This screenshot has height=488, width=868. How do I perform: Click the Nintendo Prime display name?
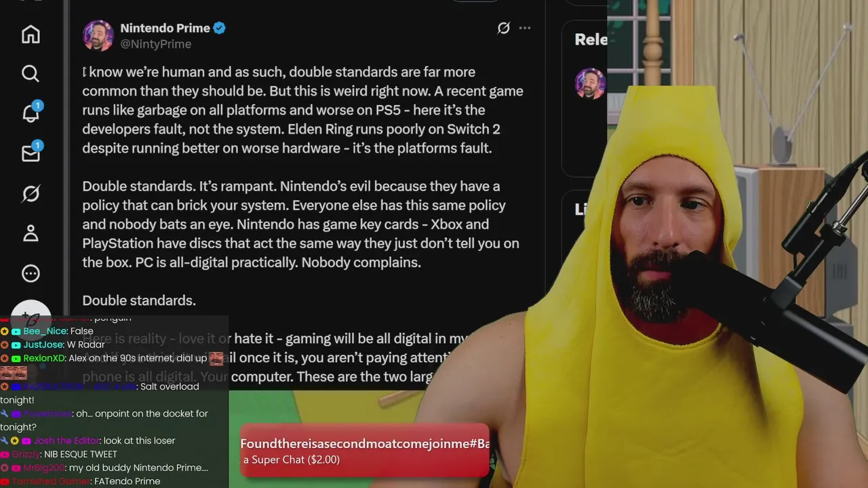165,28
